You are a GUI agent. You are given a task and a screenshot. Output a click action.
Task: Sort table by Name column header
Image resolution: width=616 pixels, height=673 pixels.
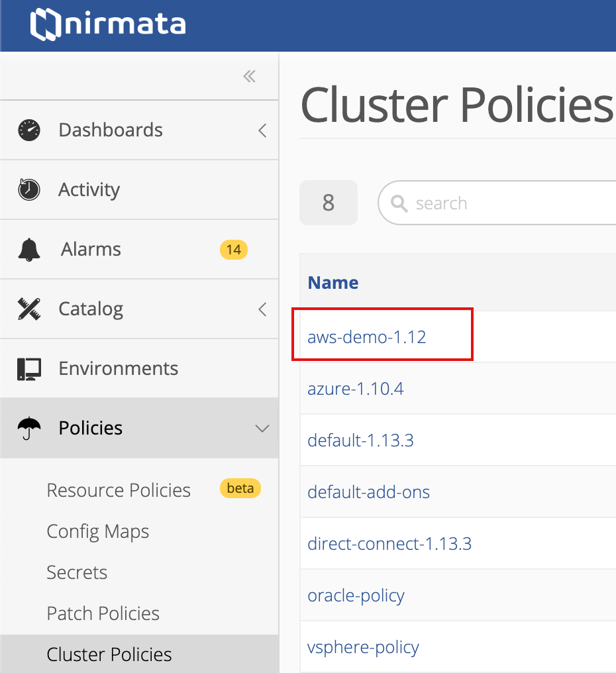[x=333, y=283]
